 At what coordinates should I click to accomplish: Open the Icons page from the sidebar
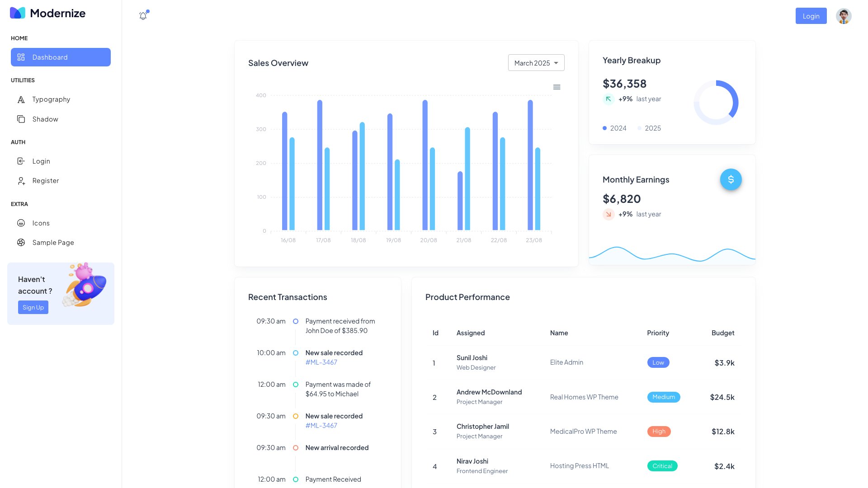click(21, 223)
